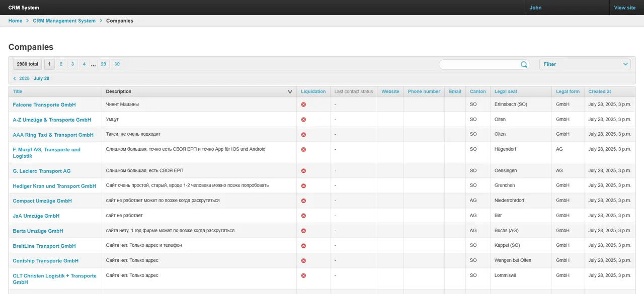Click the Description column sort arrow
Viewport: 644px width, 294px height.
pyautogui.click(x=290, y=92)
